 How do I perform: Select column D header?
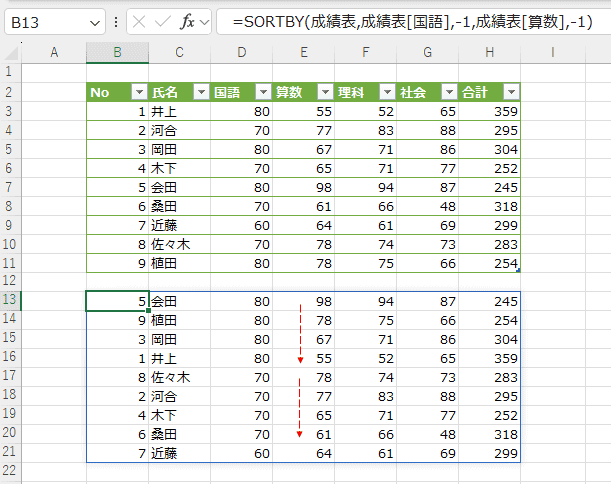242,52
